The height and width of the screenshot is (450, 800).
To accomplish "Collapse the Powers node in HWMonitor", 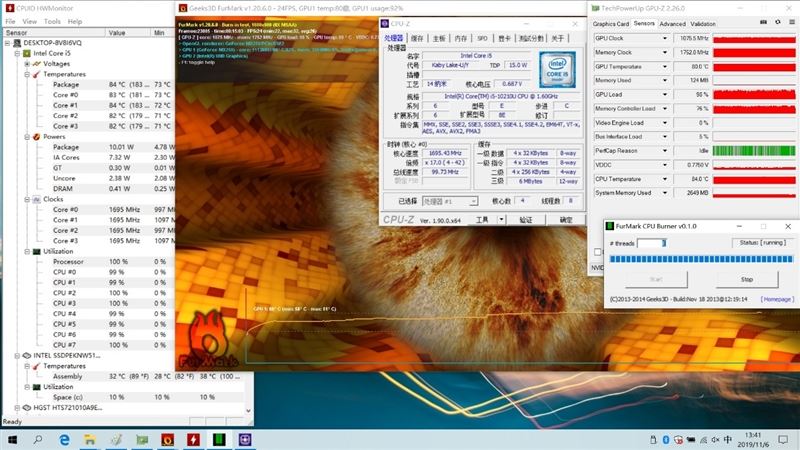I will [x=27, y=137].
